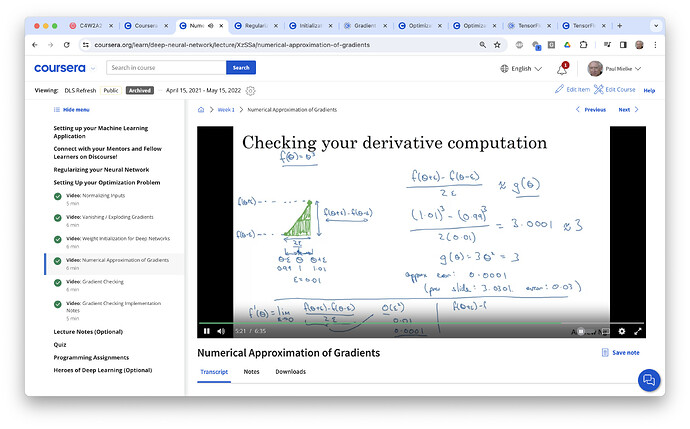690x429 pixels.
Task: Click the address bar URL
Action: click(232, 45)
